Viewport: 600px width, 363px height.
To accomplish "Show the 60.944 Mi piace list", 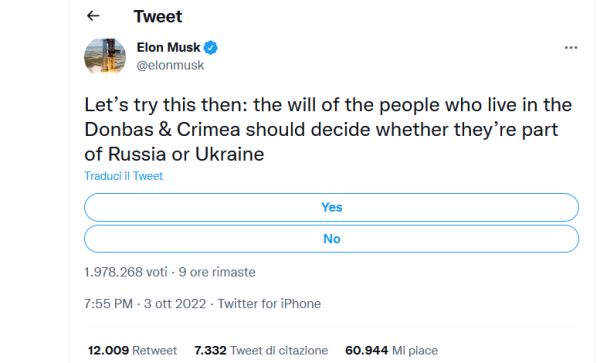I will click(391, 350).
